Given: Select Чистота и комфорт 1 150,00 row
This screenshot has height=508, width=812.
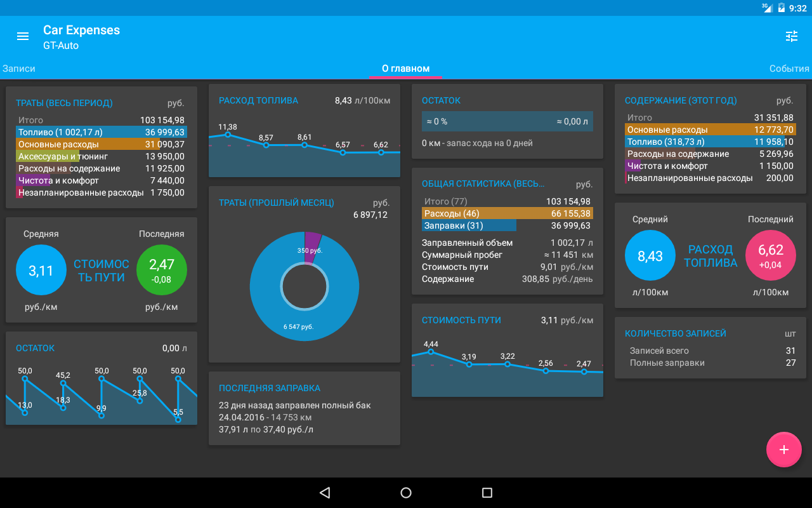Looking at the screenshot, I should click(710, 166).
